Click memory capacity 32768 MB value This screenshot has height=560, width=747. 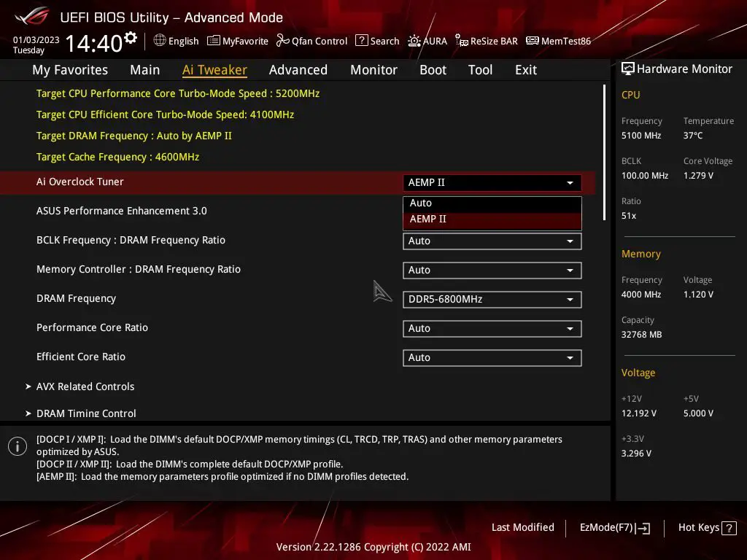641,335
